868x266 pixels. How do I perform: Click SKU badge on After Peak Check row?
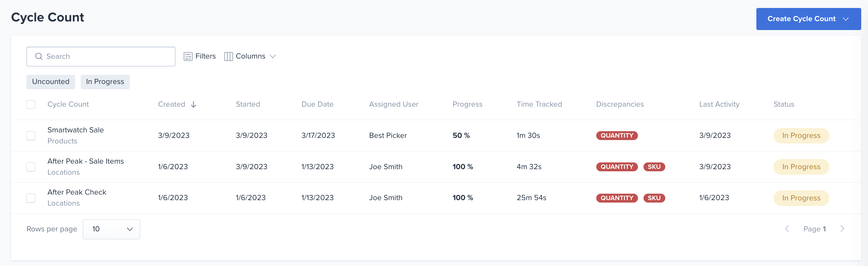pyautogui.click(x=654, y=198)
